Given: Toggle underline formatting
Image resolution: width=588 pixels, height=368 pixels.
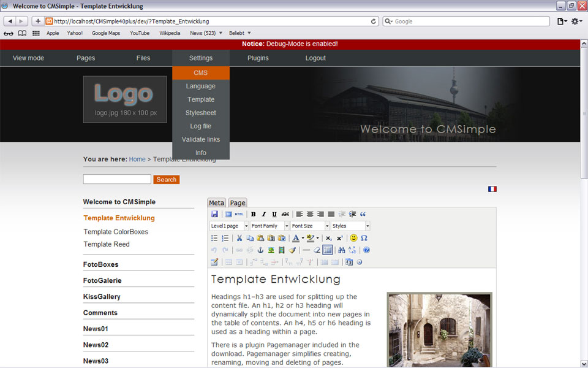Looking at the screenshot, I should coord(274,214).
